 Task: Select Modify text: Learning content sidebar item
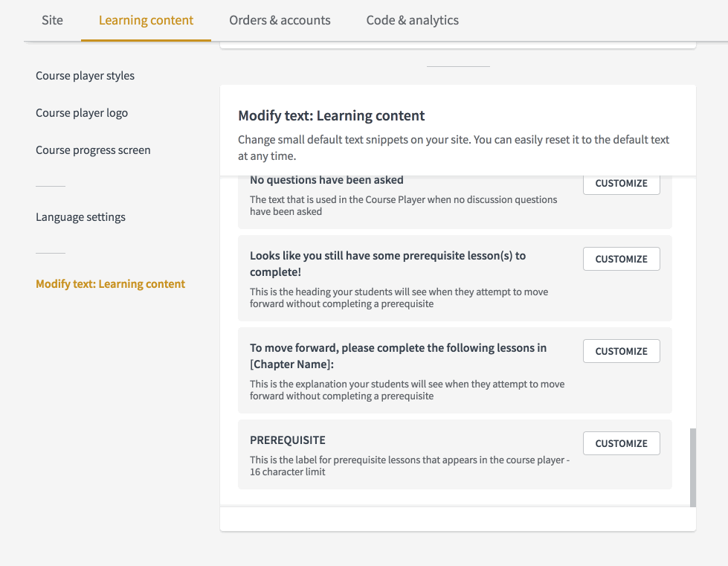click(111, 283)
